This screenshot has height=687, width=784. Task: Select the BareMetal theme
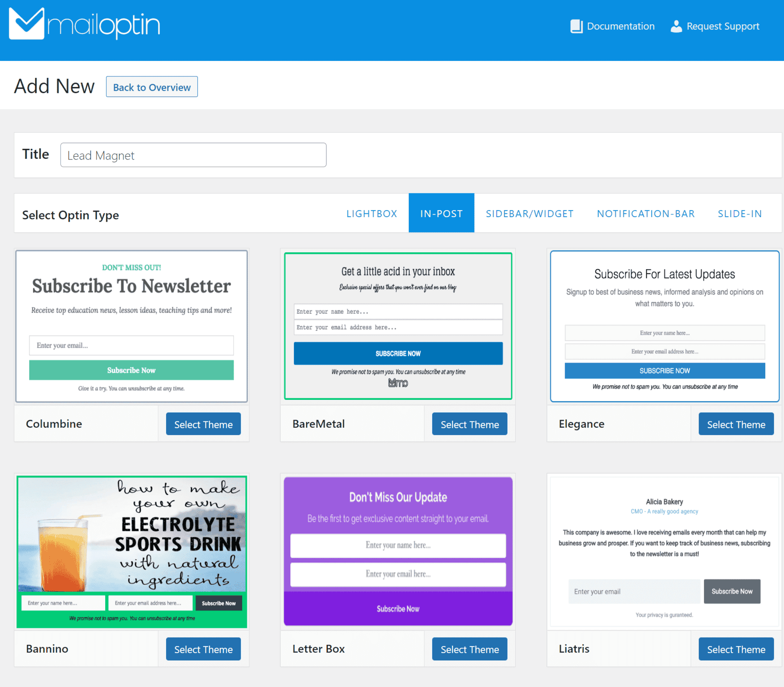point(469,424)
